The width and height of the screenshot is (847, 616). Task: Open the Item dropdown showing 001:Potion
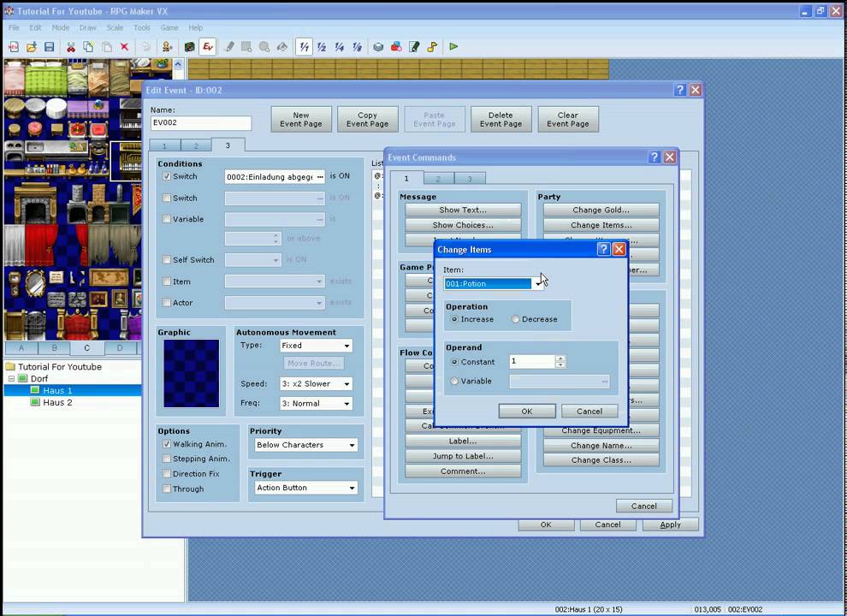click(x=494, y=284)
